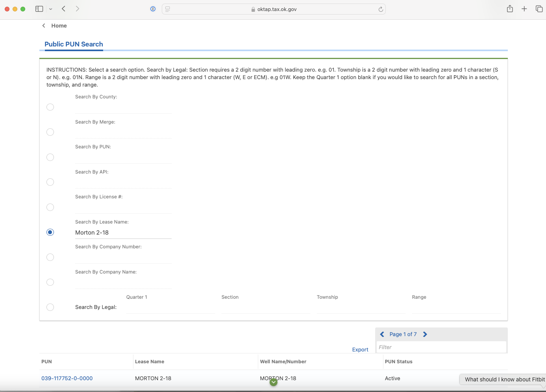This screenshot has height=392, width=546.
Task: Click the Range input field
Action: tap(456, 307)
